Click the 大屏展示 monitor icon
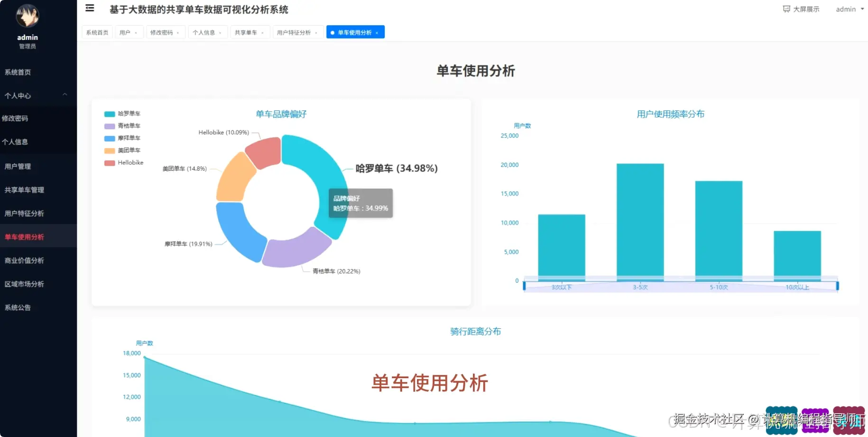Image resolution: width=868 pixels, height=437 pixels. click(786, 9)
